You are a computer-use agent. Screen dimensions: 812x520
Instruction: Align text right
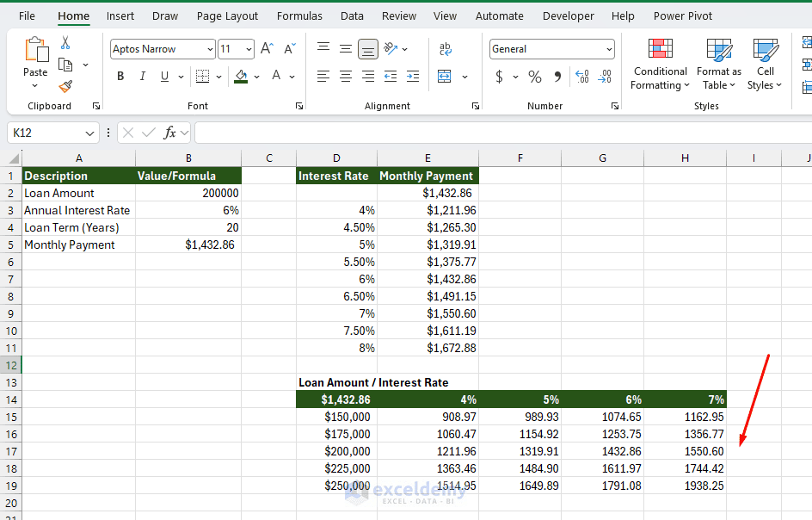(x=367, y=77)
